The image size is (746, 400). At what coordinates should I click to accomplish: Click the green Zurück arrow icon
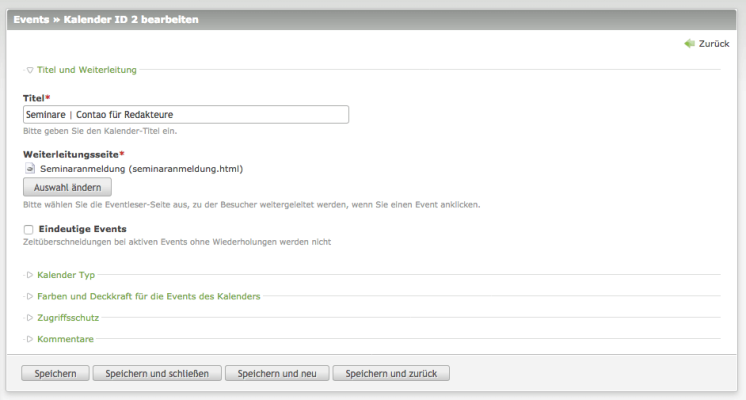coord(689,44)
